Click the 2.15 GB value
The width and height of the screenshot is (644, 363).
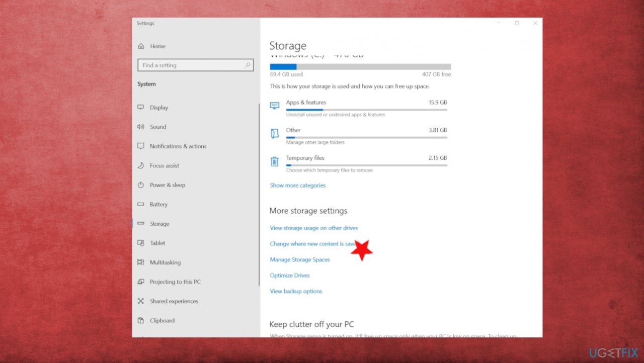[x=438, y=158]
